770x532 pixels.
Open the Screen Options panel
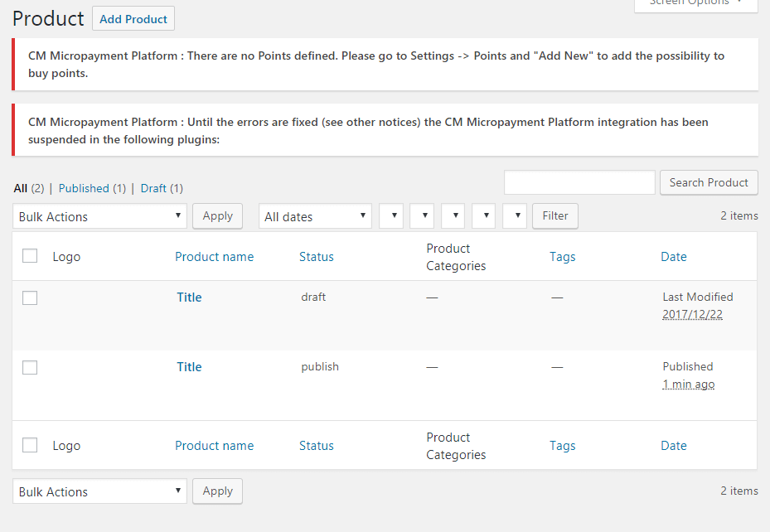click(695, 3)
